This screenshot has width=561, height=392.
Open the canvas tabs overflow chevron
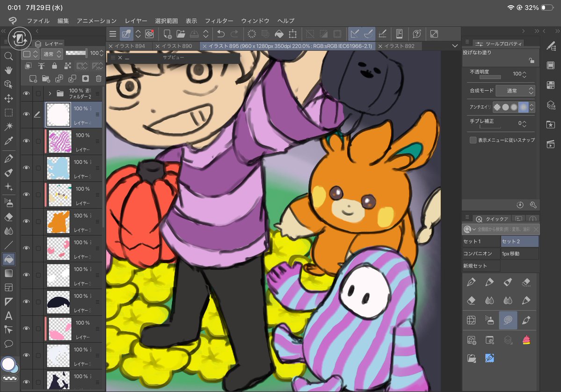455,46
